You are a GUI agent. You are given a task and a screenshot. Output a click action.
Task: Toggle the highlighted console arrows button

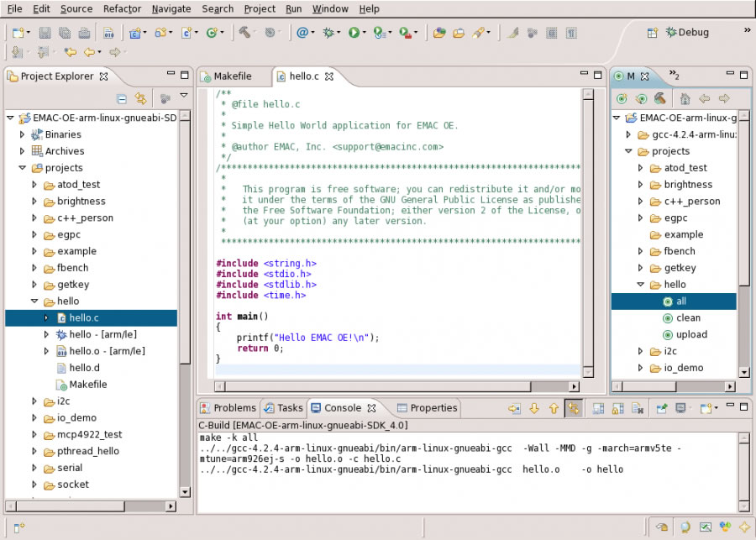coord(574,409)
